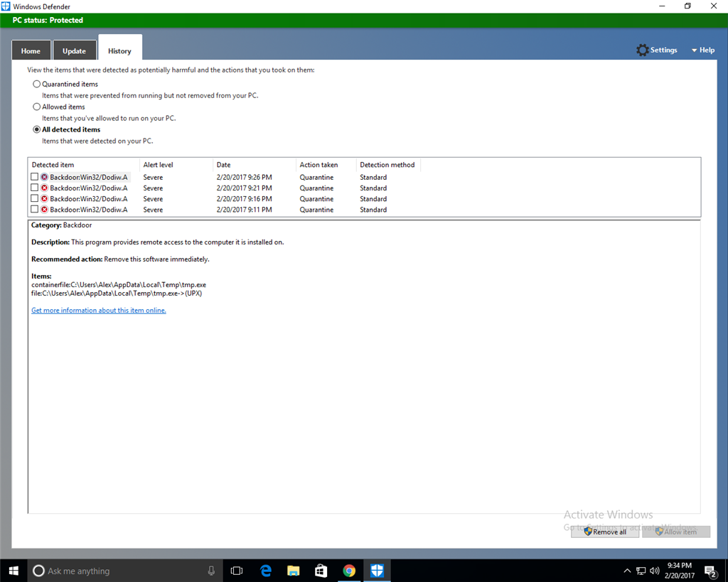The image size is (728, 582).
Task: Click the Cortana circle icon
Action: click(39, 571)
